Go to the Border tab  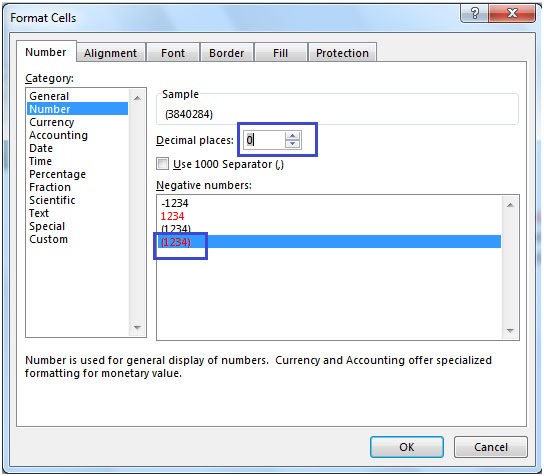227,53
